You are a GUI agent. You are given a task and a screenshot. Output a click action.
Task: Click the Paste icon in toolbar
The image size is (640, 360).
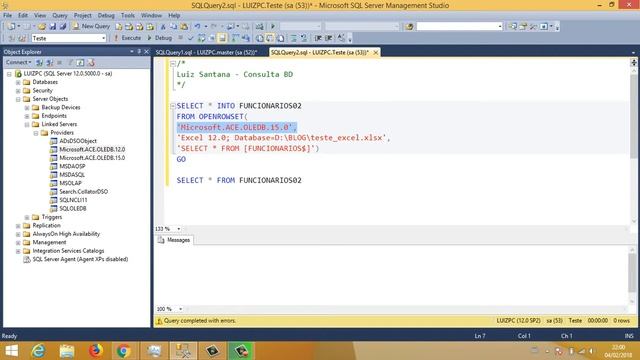[x=184, y=27]
